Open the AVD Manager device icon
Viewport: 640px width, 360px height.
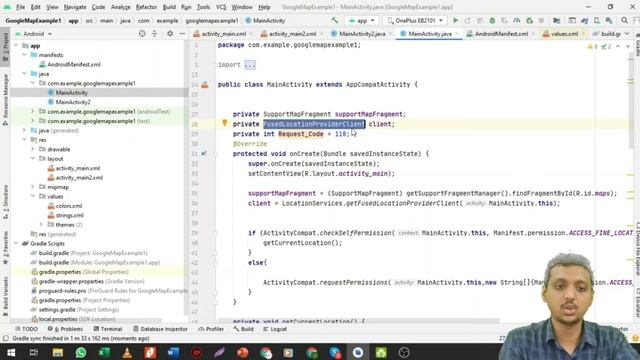click(x=597, y=20)
